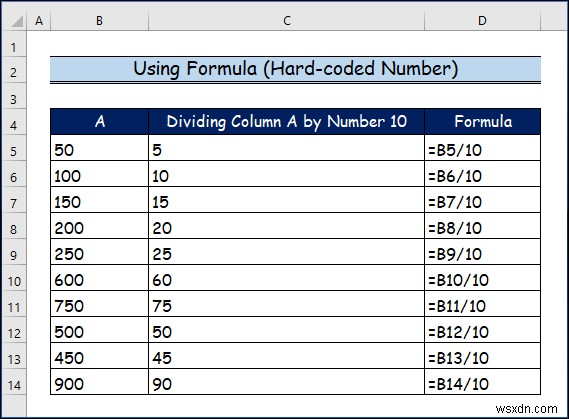Select column D header
Screen dimensions: 569x419
tap(482, 21)
